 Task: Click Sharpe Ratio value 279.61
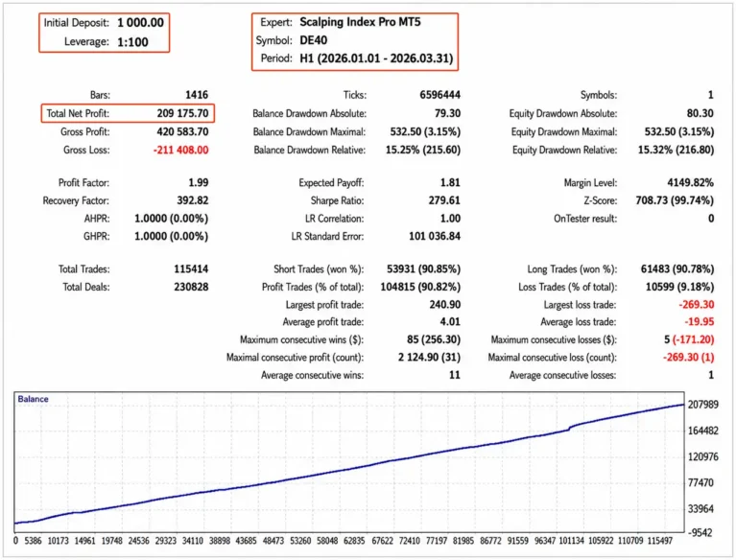coord(444,200)
